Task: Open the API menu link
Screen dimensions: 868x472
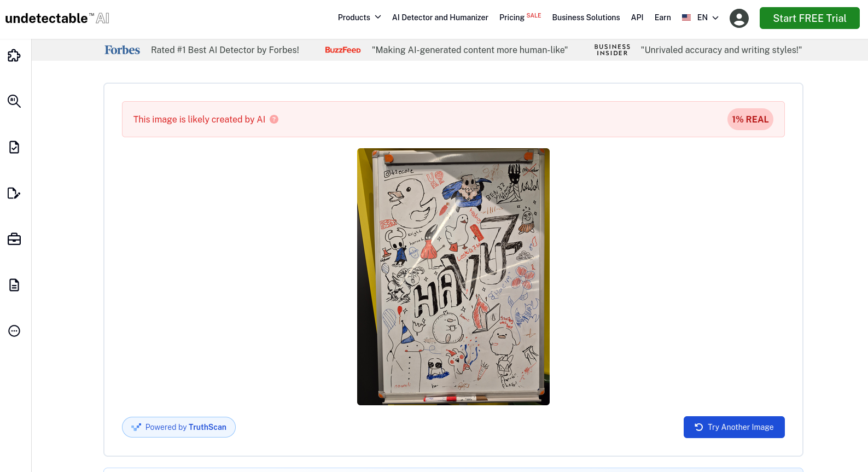Action: coord(637,18)
